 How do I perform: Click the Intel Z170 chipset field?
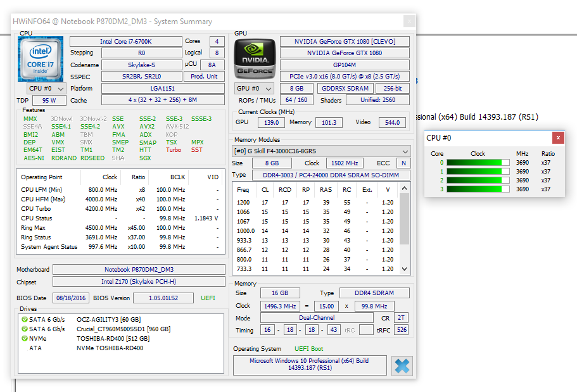point(139,282)
